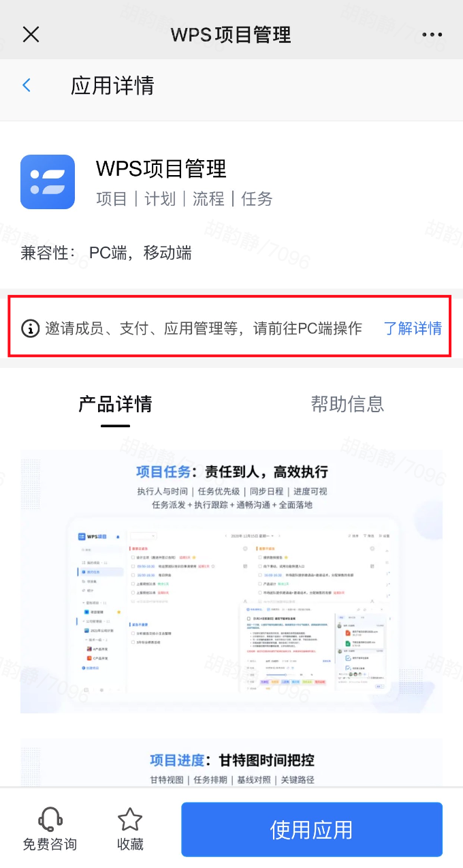Image resolution: width=463 pixels, height=868 pixels.
Task: Go back using the blue chevron arrow
Action: 27,85
